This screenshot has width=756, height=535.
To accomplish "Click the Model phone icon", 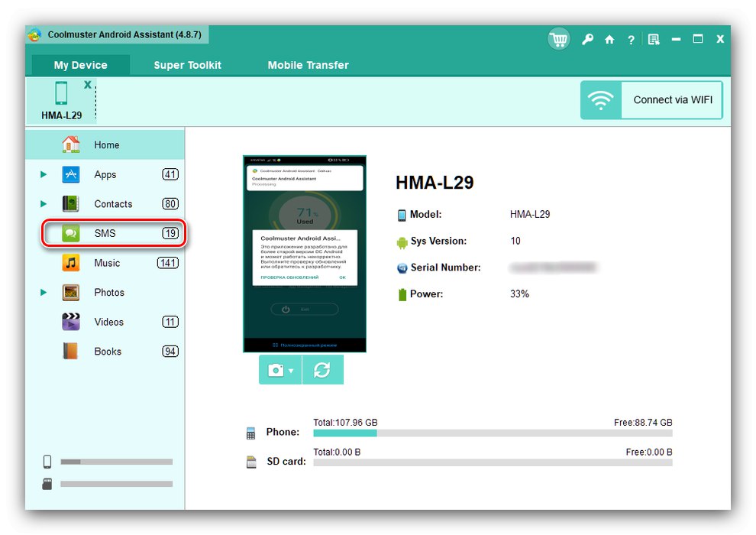I will coord(402,216).
